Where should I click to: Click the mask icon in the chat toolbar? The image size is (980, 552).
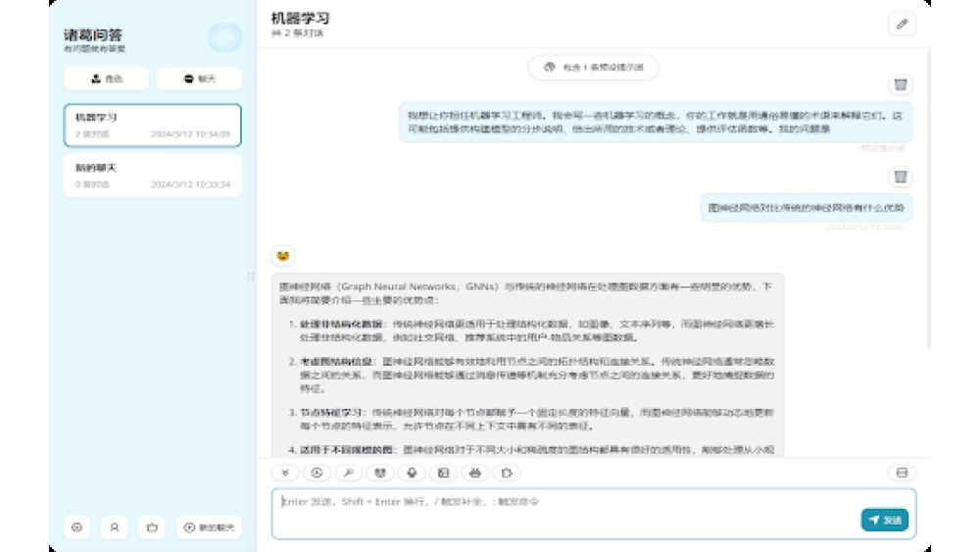coord(380,473)
